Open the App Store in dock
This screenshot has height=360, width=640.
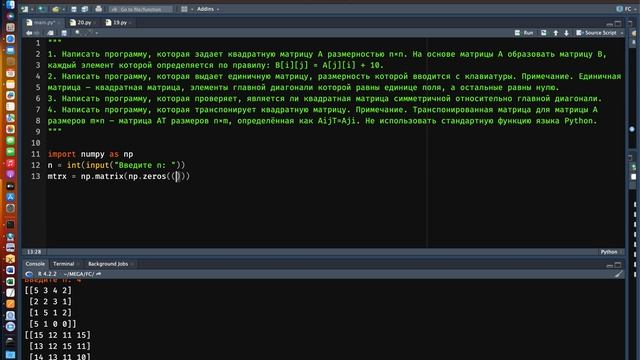(10, 197)
